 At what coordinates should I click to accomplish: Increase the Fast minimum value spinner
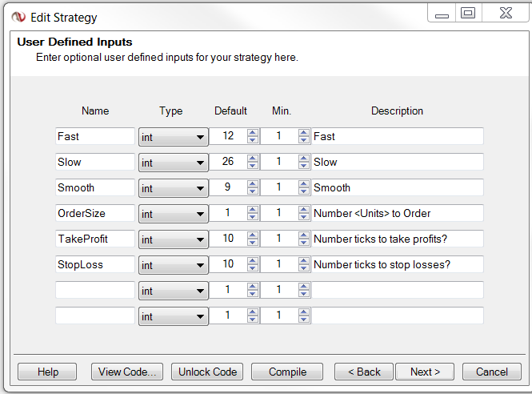click(x=303, y=133)
